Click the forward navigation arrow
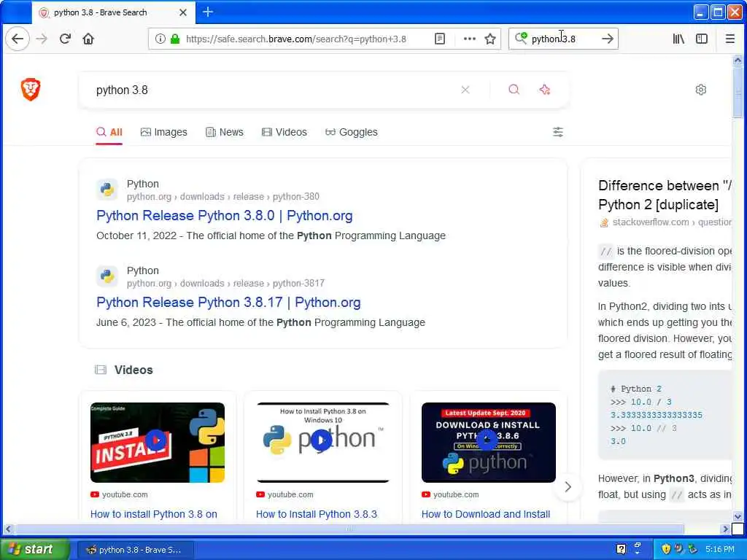This screenshot has height=560, width=747. (42, 39)
